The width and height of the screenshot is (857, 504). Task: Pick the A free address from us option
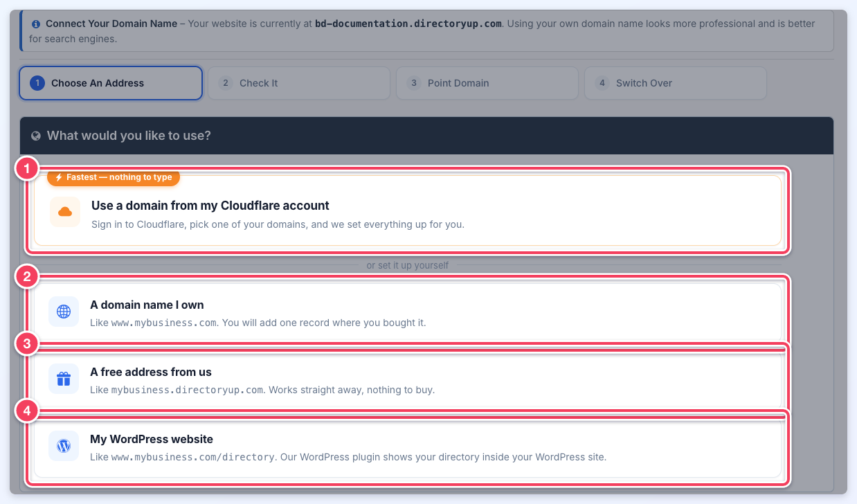point(408,379)
